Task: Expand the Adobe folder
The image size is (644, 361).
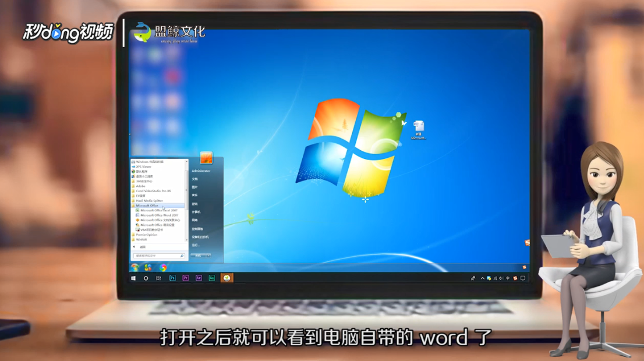Action: tap(139, 186)
